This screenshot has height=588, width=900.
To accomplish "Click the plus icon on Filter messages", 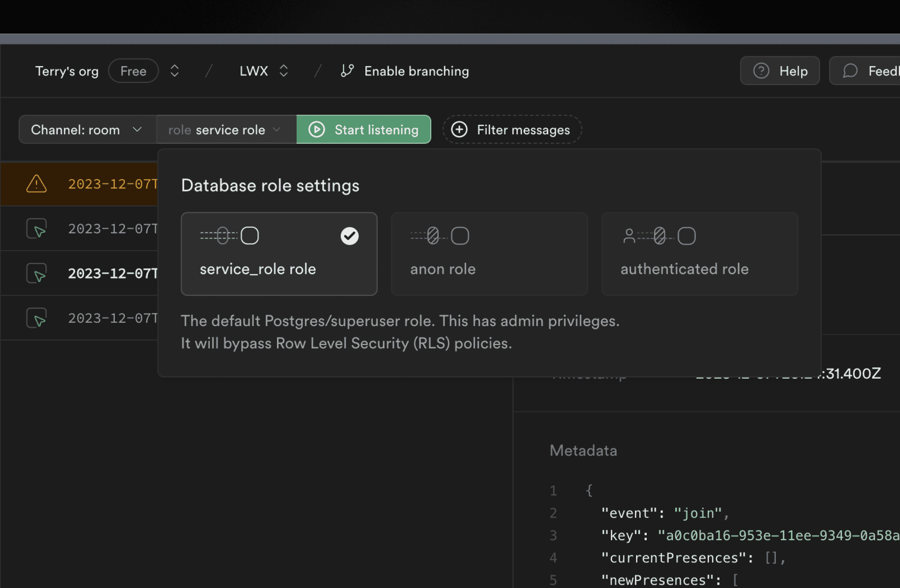I will (x=459, y=129).
